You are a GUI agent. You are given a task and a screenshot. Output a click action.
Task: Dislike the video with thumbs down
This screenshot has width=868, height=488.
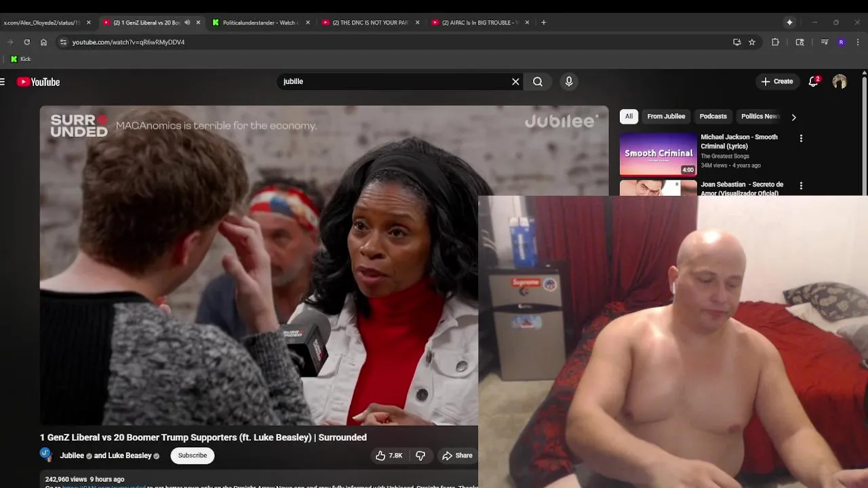tap(420, 455)
